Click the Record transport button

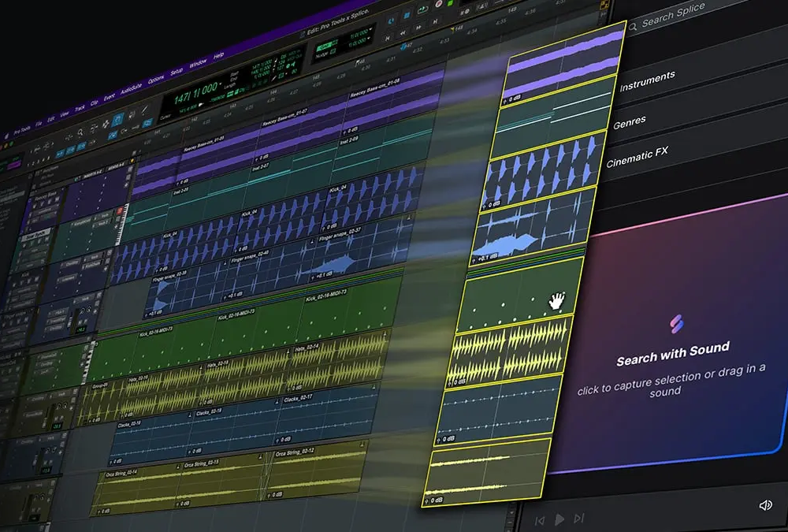pyautogui.click(x=438, y=4)
